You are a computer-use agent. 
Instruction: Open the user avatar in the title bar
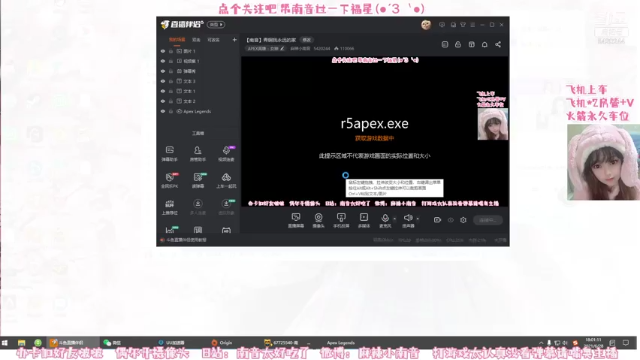coord(426,24)
